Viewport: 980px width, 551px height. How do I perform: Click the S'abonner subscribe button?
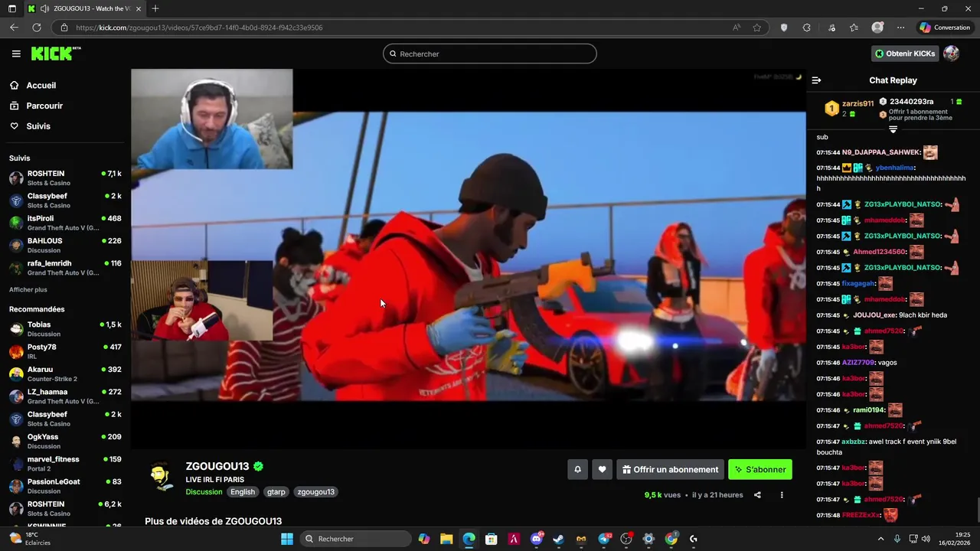click(760, 470)
